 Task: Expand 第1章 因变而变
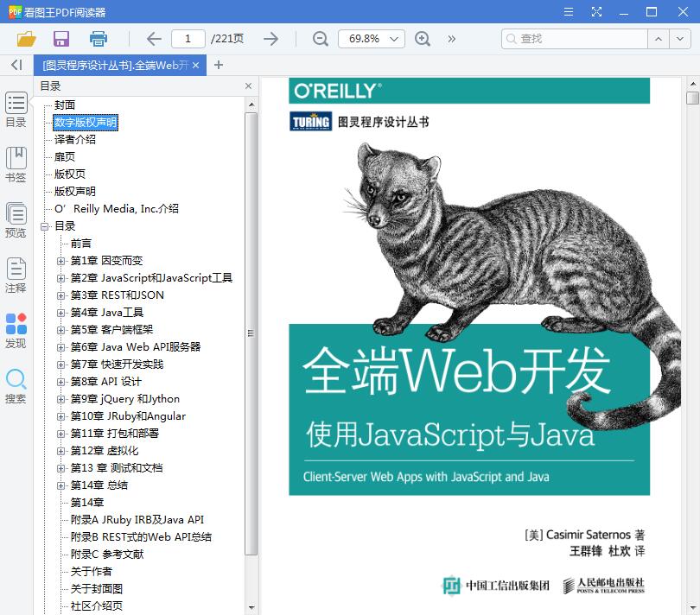point(60,261)
